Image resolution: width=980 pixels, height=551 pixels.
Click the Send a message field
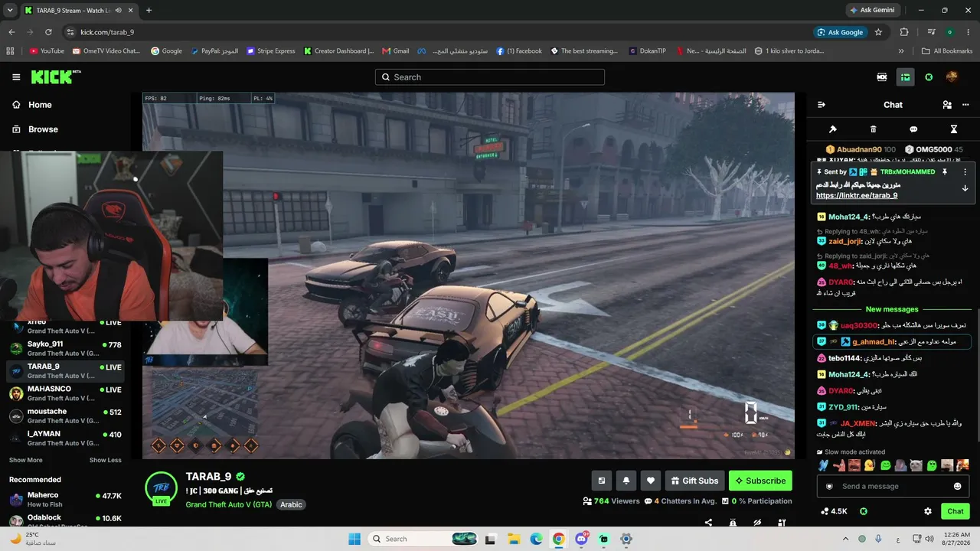[892, 487]
